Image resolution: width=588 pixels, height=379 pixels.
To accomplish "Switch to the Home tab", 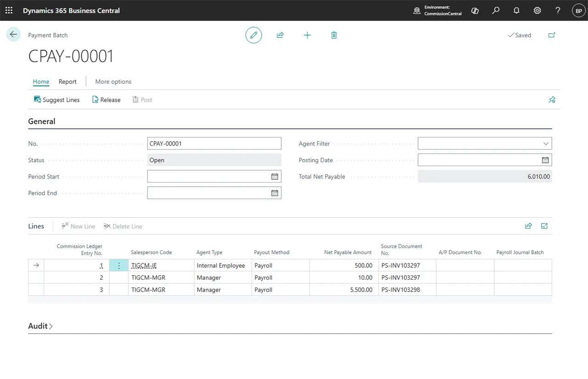I will pyautogui.click(x=41, y=81).
